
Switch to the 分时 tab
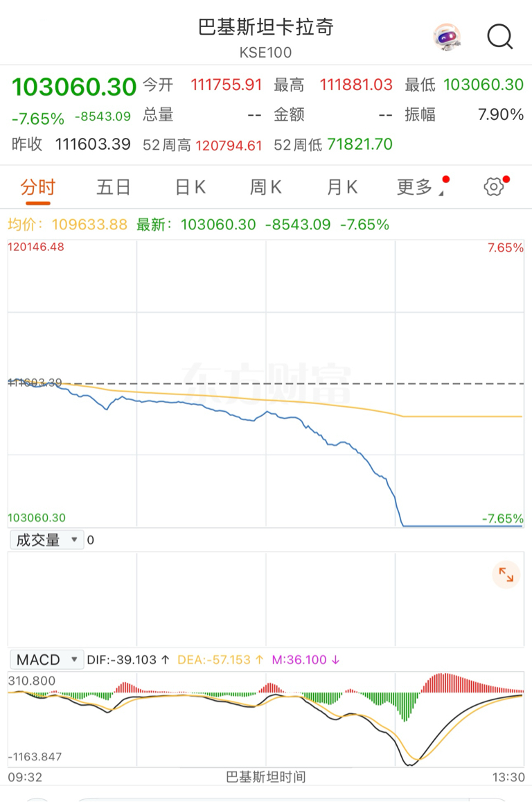coord(37,187)
